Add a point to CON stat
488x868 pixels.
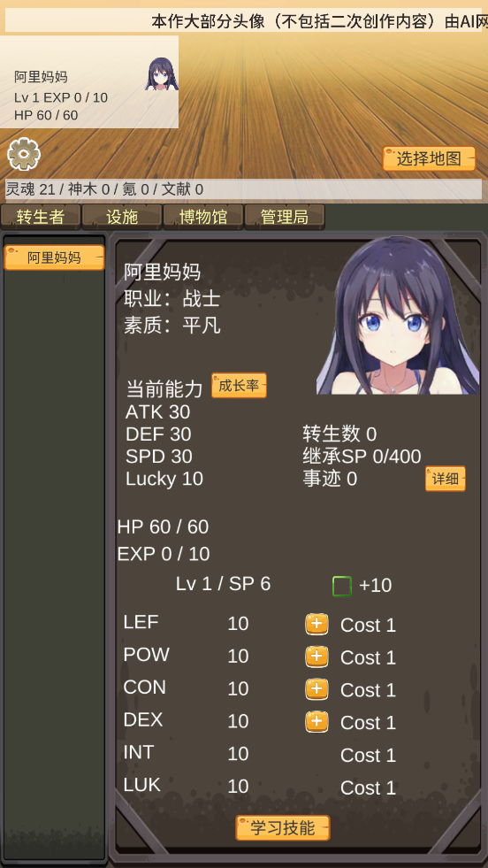[x=316, y=689]
